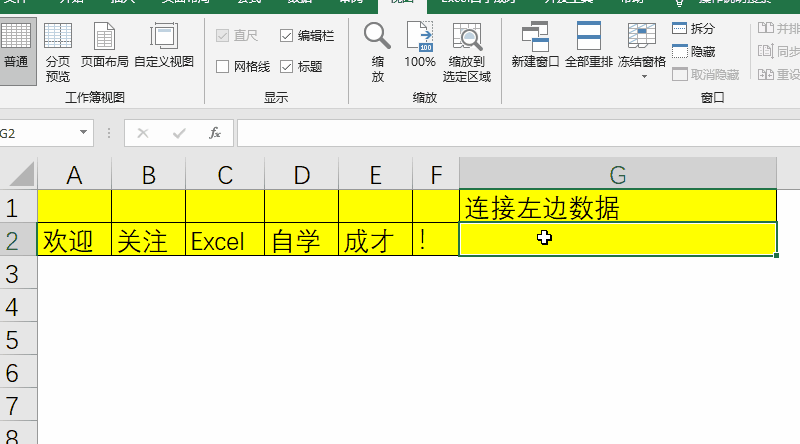Image resolution: width=800 pixels, height=444 pixels.
Task: Split the window (拆分)
Action: point(693,29)
